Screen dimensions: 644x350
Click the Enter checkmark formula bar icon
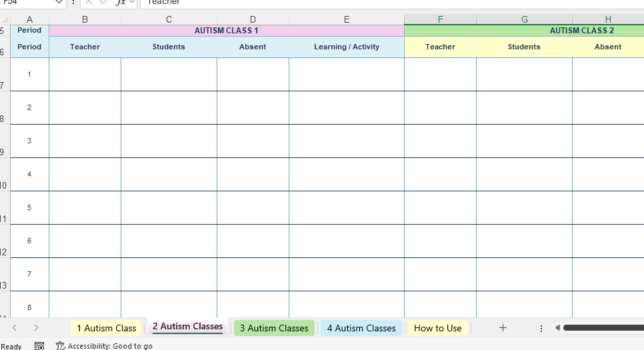(103, 3)
